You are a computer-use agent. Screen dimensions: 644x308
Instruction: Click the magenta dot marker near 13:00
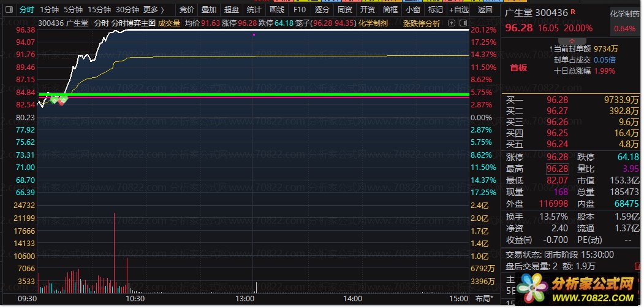click(x=254, y=35)
